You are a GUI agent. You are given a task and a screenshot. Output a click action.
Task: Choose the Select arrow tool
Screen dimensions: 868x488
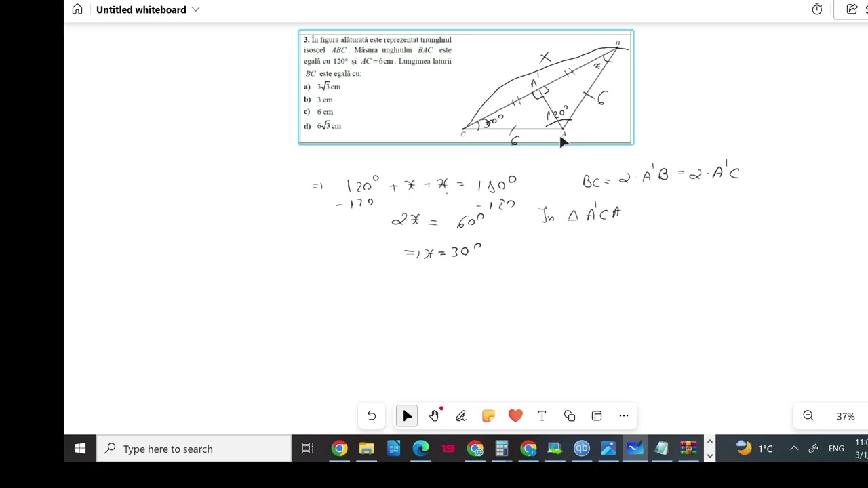pos(407,416)
